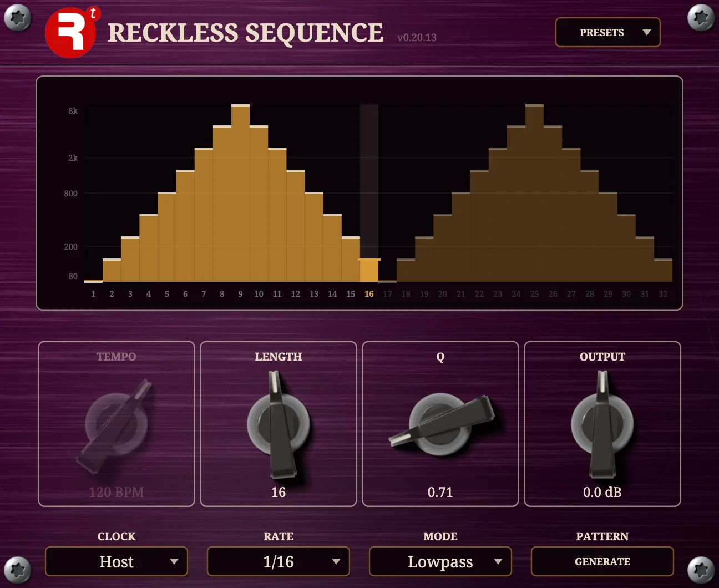Click the Q knob
Screen dimensions: 719x588
(x=440, y=424)
